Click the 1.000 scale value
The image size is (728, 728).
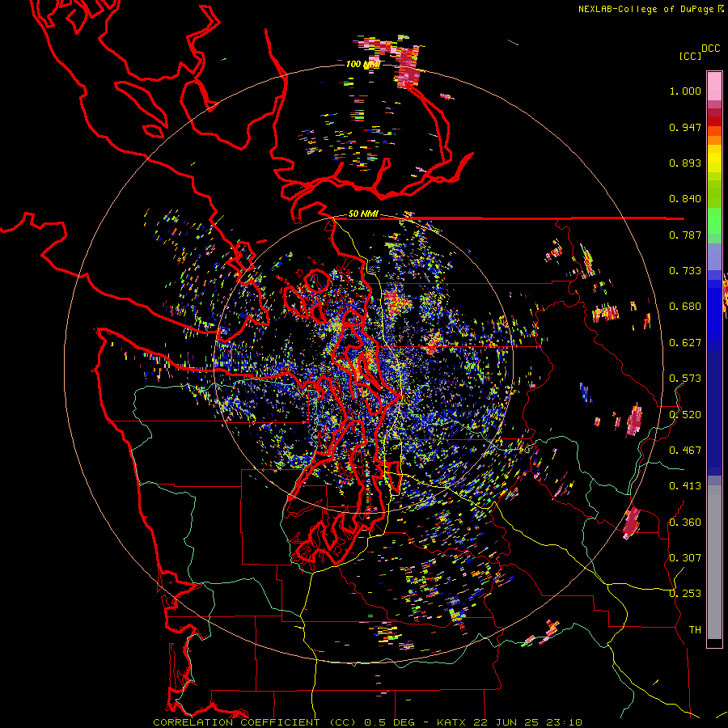[685, 91]
